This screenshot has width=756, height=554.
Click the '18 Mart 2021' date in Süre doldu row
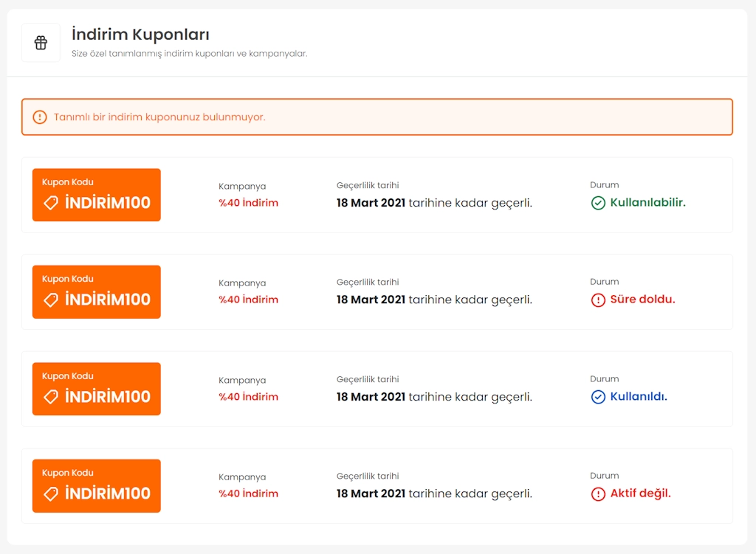pyautogui.click(x=371, y=299)
